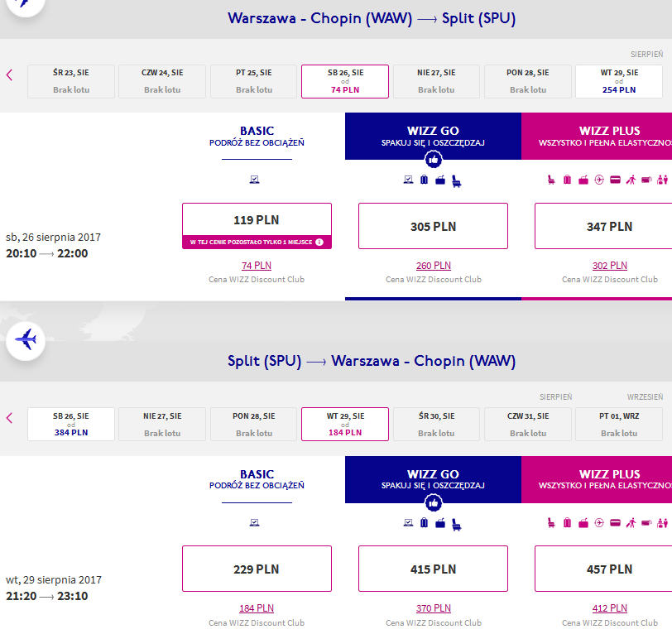
Task: Click the thumbs-up badge on return WIZZ GO
Action: click(x=434, y=503)
